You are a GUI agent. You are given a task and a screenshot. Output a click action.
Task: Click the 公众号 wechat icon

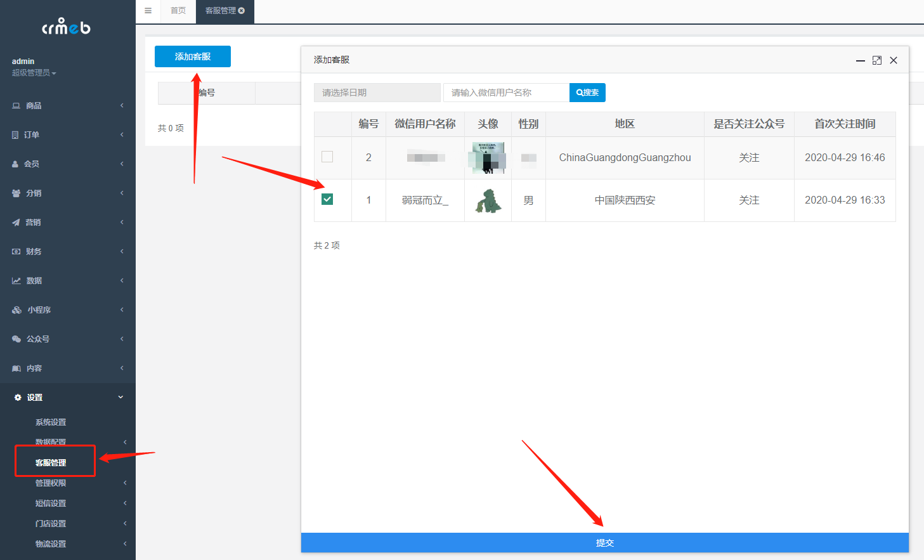(16, 339)
